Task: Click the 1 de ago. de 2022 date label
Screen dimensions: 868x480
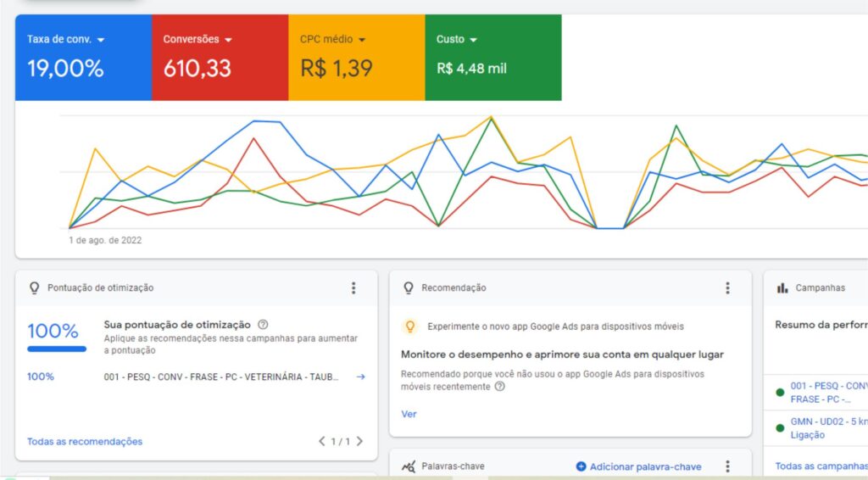Action: click(x=105, y=240)
